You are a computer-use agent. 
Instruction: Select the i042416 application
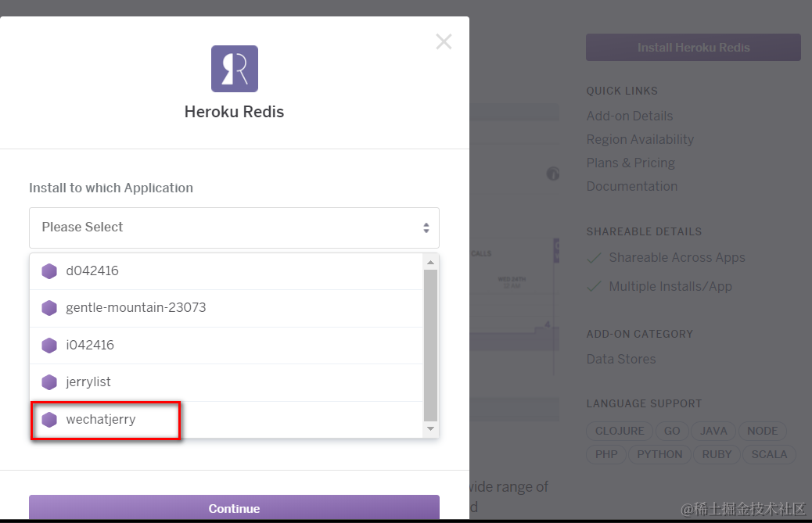226,345
